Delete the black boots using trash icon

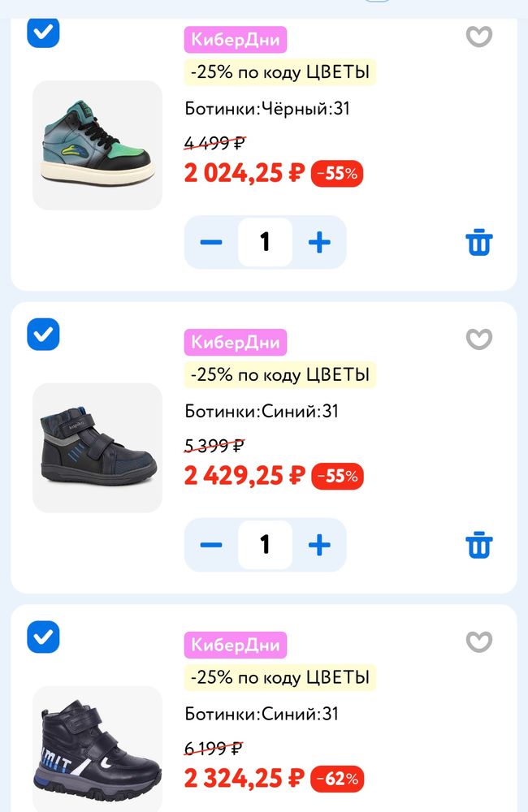(x=478, y=241)
